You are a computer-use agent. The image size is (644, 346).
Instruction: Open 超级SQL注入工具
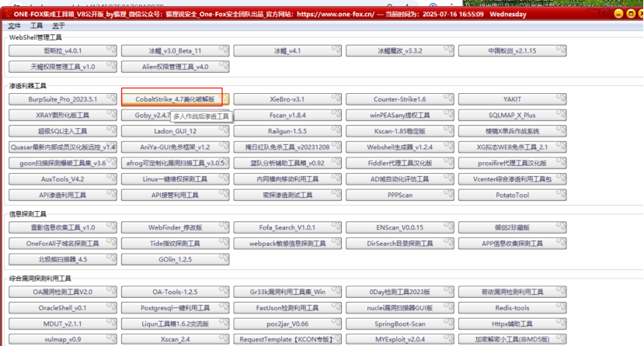[63, 131]
